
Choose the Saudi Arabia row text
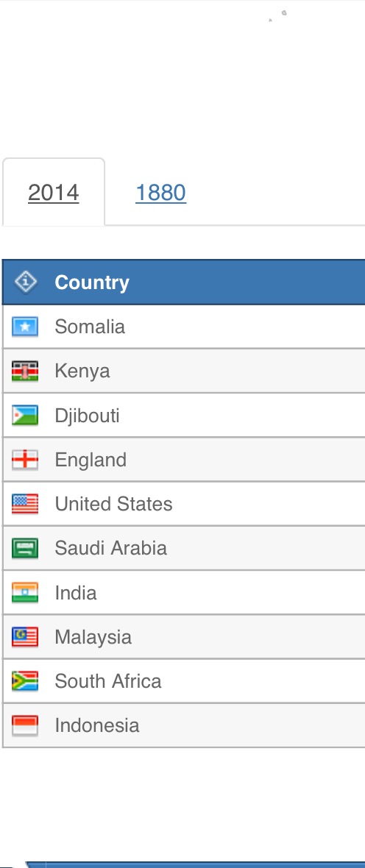point(111,548)
